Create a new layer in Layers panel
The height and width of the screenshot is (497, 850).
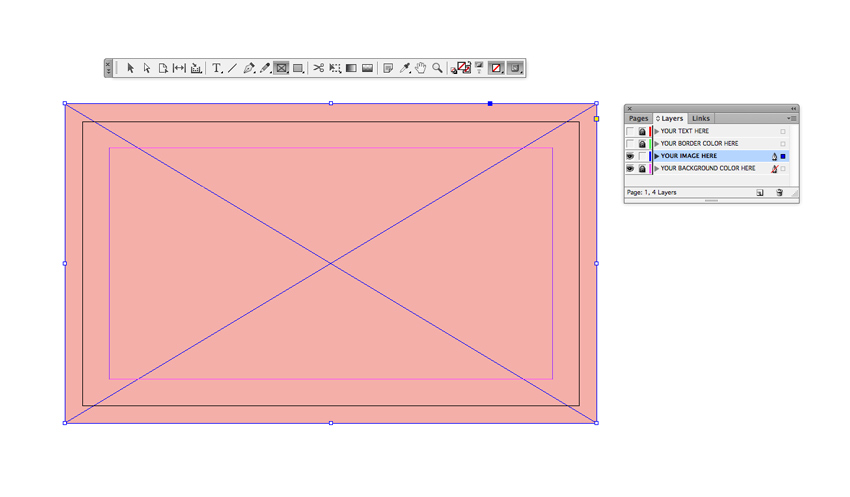[x=760, y=192]
